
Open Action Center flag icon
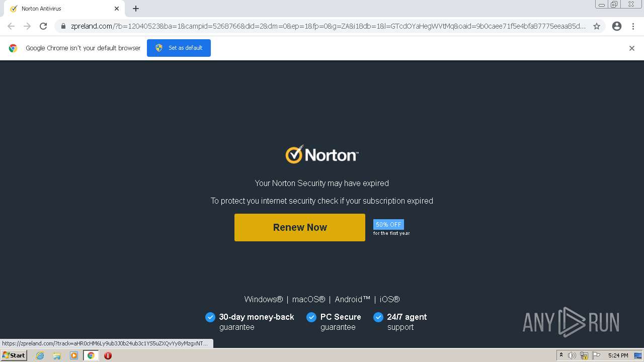(x=596, y=355)
